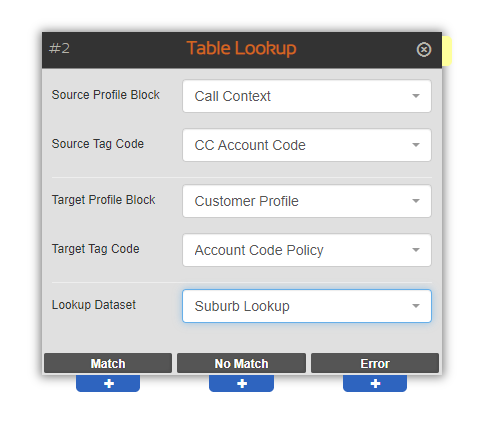This screenshot has height=437, width=499.
Task: Add a connection under Match output
Action: [108, 383]
